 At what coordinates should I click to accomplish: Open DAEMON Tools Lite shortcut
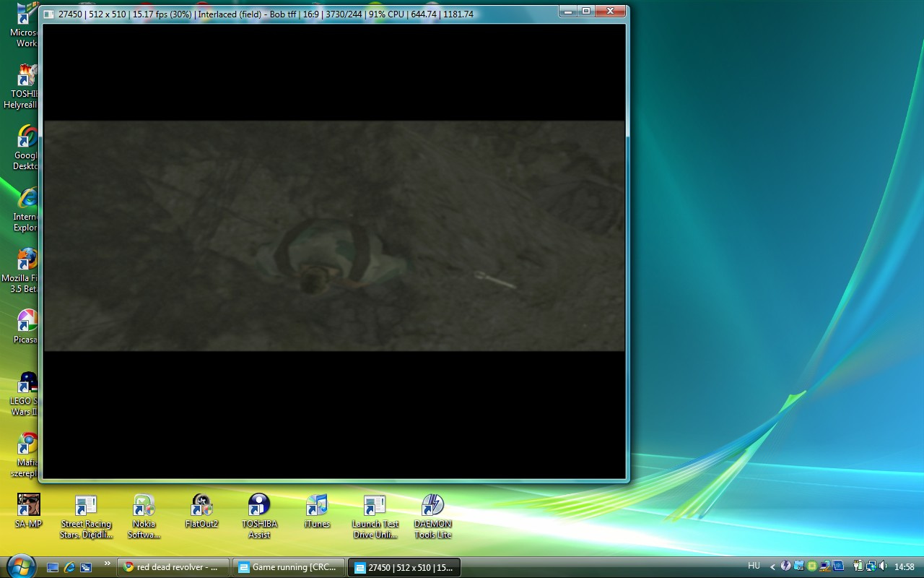click(432, 517)
